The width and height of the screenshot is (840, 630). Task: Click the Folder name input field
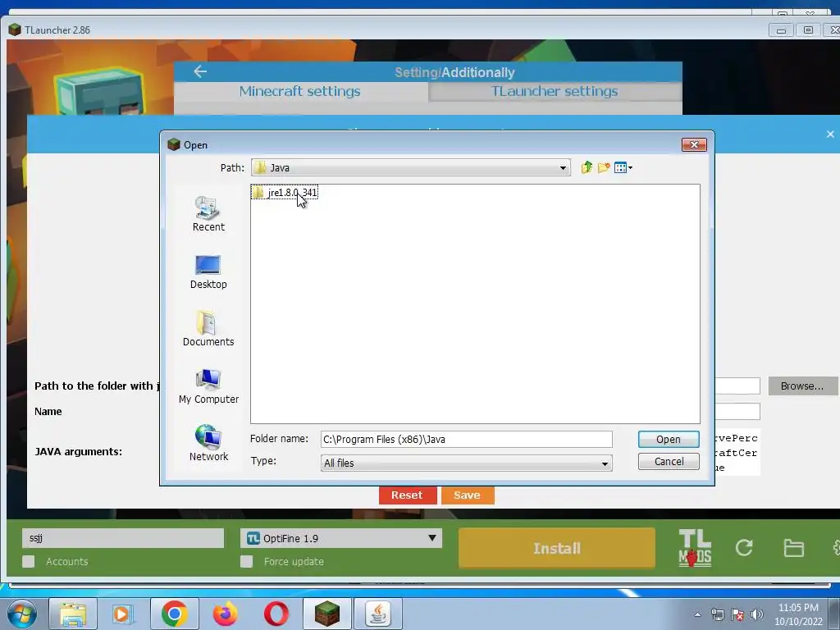[x=466, y=440]
